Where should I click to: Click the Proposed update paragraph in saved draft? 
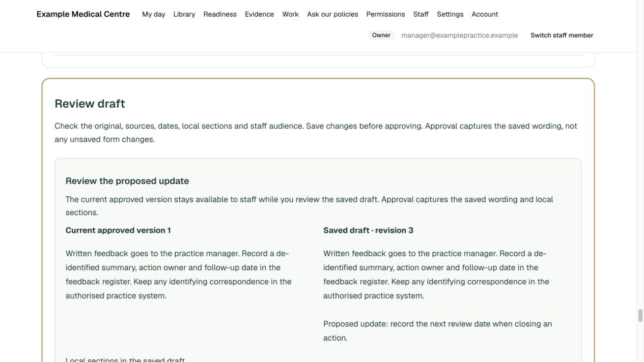pyautogui.click(x=438, y=331)
